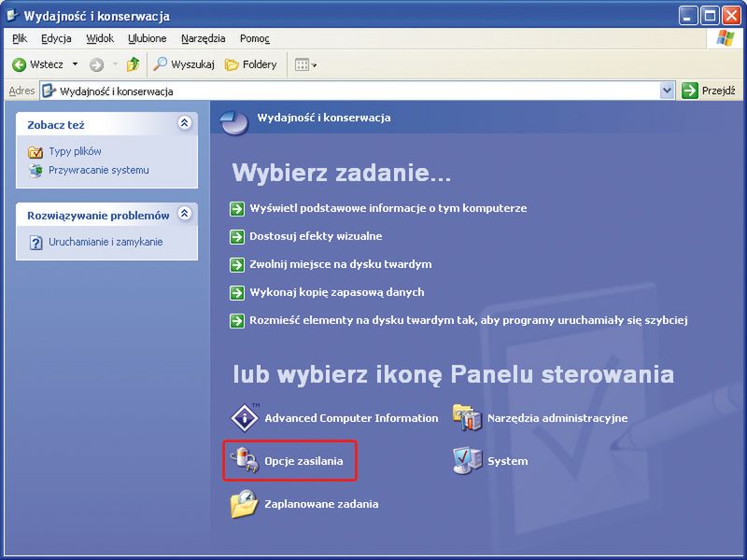Click arrow icon next to Wykonaj kopię zapasową

click(237, 293)
